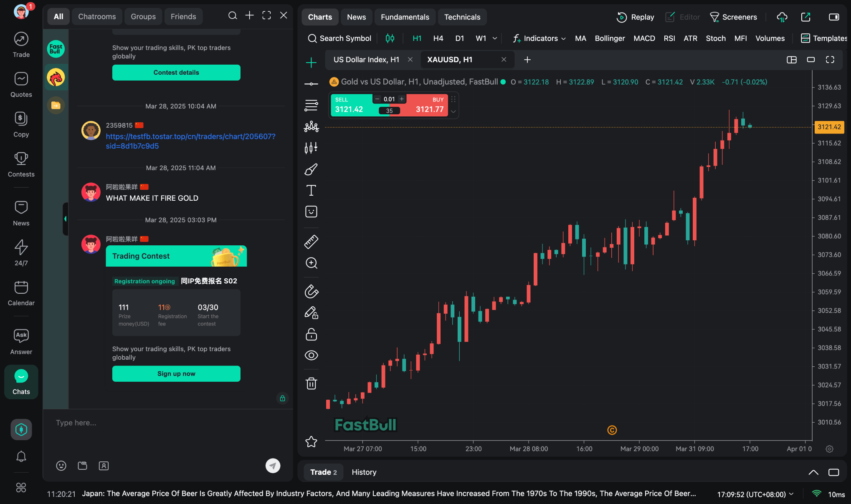This screenshot has width=851, height=504.
Task: Toggle the candlestick chart type icon
Action: [390, 38]
